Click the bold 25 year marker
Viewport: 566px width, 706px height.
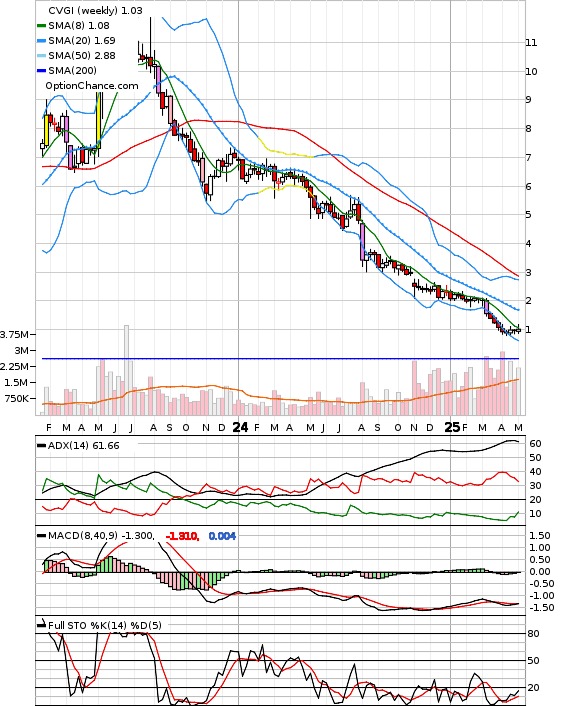point(452,427)
